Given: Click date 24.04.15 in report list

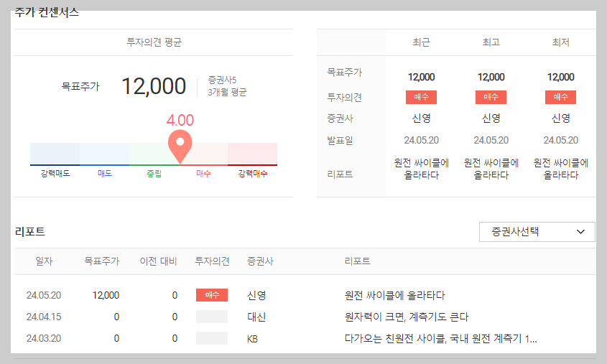Looking at the screenshot, I should (x=44, y=317).
